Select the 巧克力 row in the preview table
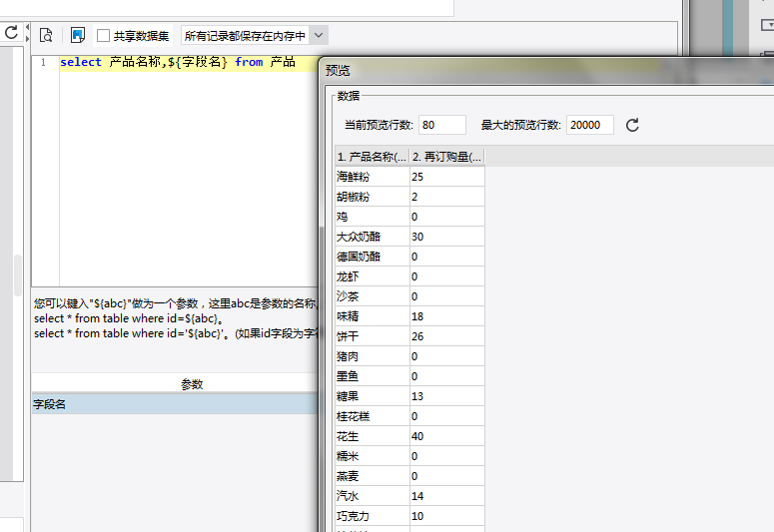 (409, 516)
